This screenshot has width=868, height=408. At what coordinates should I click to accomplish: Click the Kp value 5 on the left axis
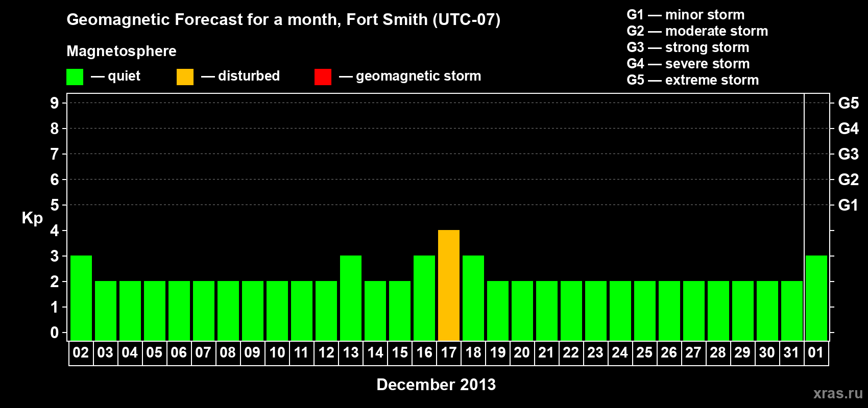[54, 205]
